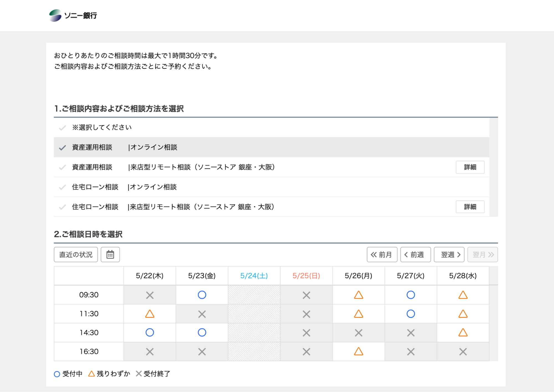Viewport: 554px width, 392px height.
Task: Click the 直近の状況 button
Action: tap(76, 255)
